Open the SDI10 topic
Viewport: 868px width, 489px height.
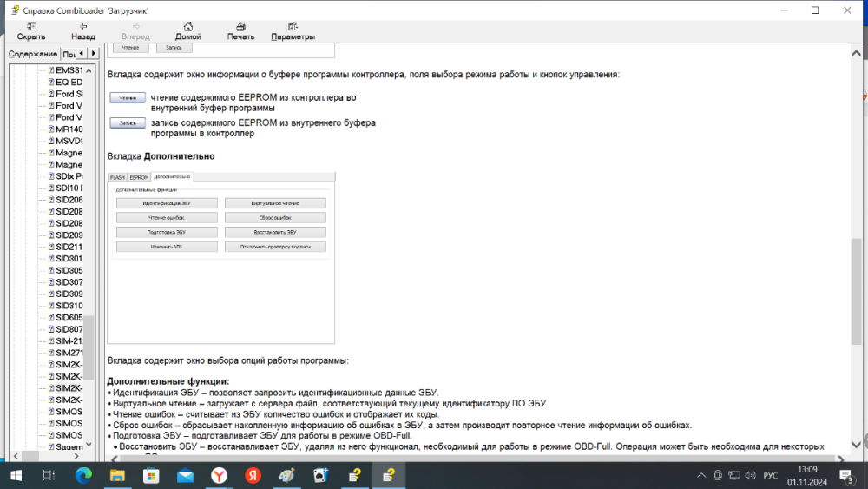tap(69, 188)
